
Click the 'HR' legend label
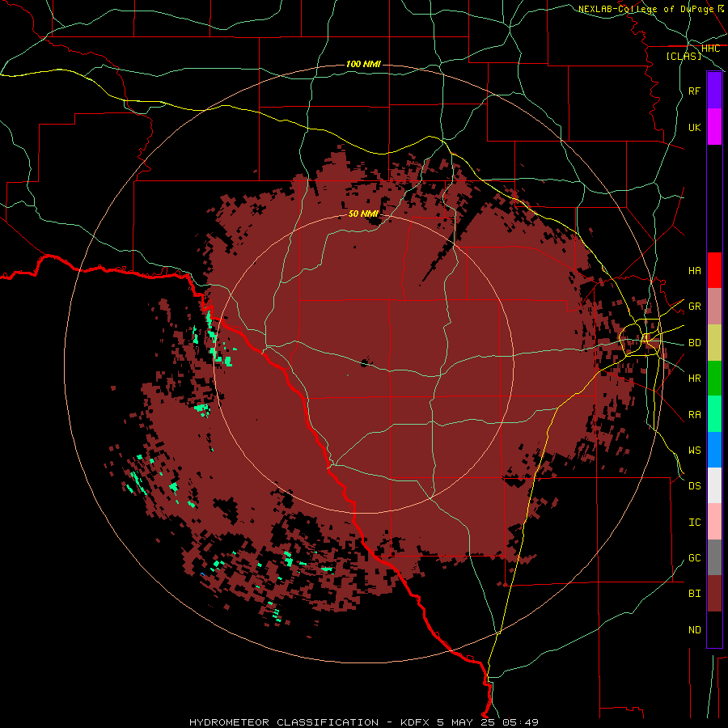(694, 379)
